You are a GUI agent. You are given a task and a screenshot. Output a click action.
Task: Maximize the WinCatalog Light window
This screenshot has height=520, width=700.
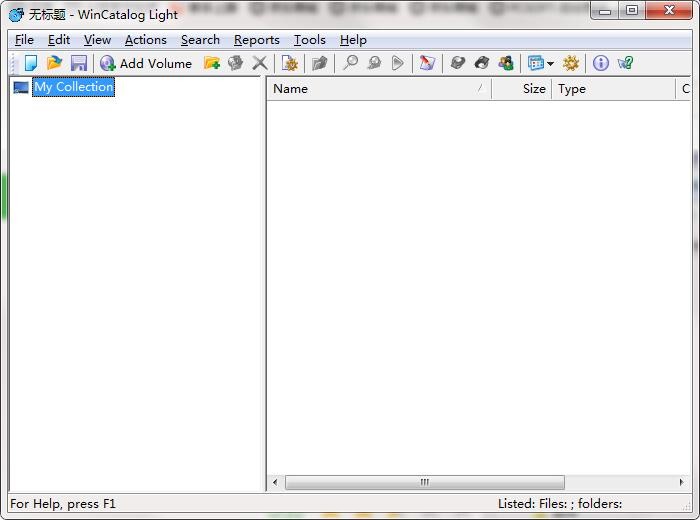[632, 11]
